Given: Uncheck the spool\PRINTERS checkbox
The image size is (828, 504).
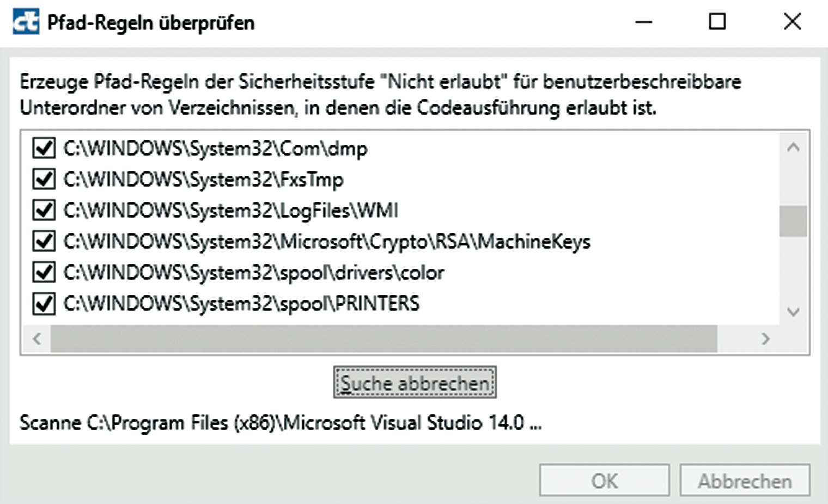Looking at the screenshot, I should [44, 303].
